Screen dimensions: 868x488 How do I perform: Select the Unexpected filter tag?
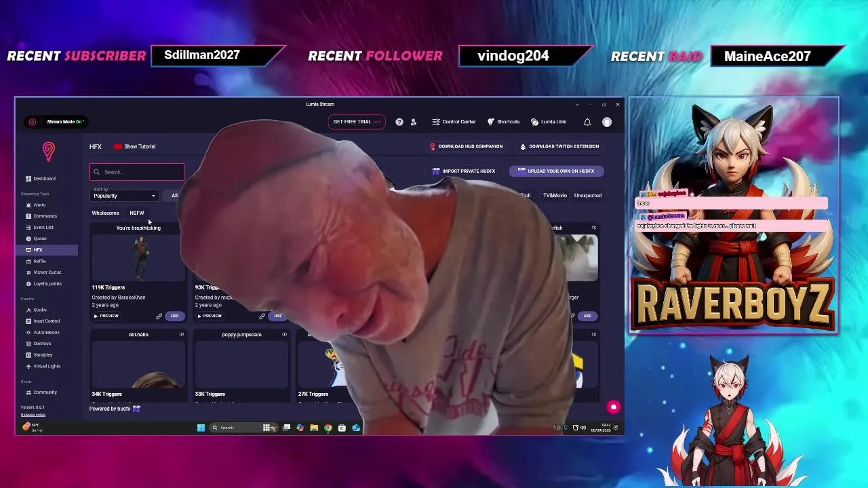coord(588,196)
